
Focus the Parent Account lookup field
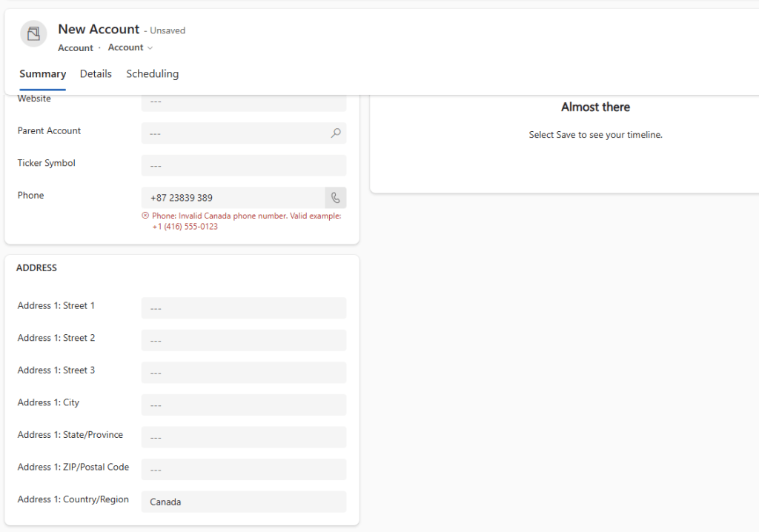(x=233, y=133)
